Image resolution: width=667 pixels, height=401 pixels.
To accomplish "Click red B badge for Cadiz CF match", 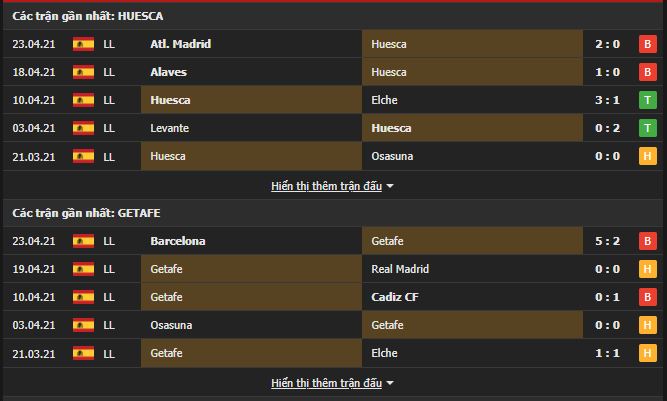I will tap(647, 297).
